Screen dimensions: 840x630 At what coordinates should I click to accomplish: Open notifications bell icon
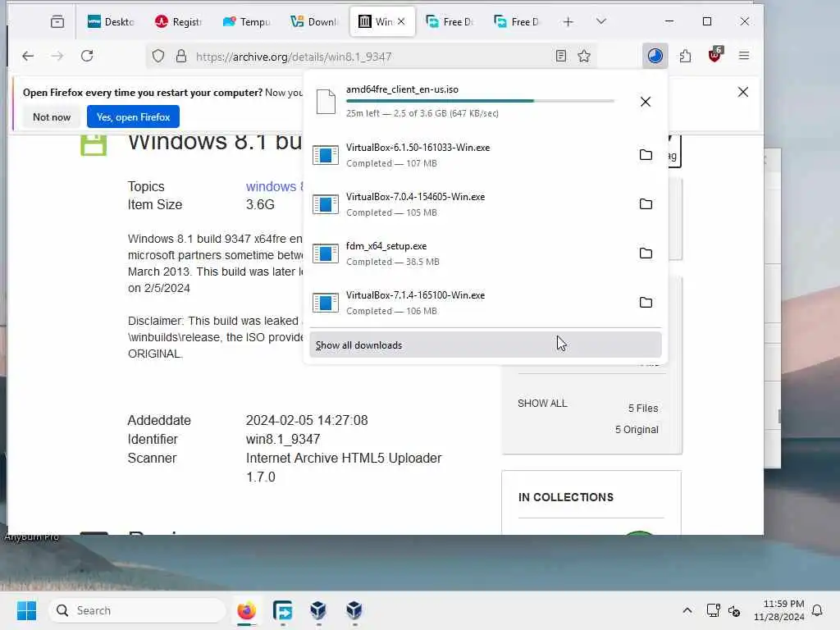pyautogui.click(x=818, y=610)
